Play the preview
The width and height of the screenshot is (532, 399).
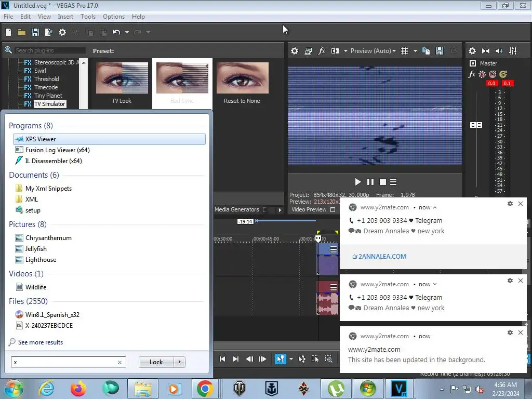[x=357, y=182]
